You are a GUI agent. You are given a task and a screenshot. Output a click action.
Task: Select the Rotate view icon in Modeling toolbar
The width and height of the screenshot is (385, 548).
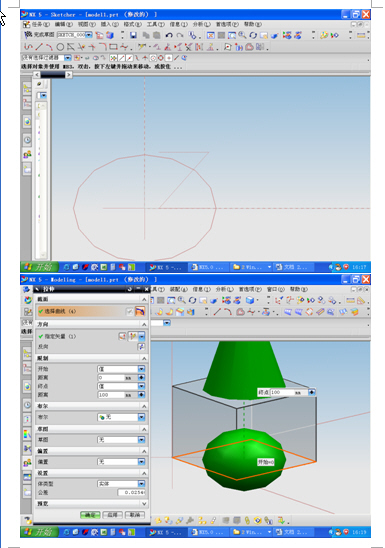(x=192, y=300)
